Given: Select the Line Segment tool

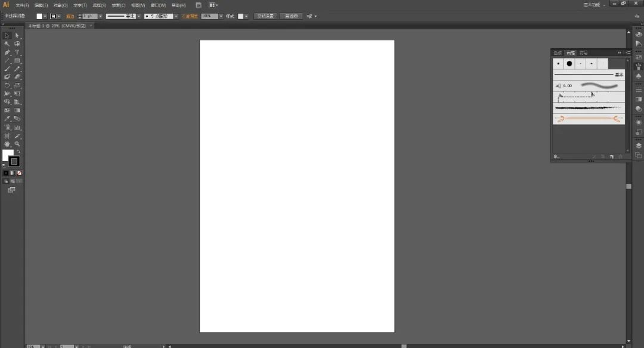Looking at the screenshot, I should click(x=7, y=60).
